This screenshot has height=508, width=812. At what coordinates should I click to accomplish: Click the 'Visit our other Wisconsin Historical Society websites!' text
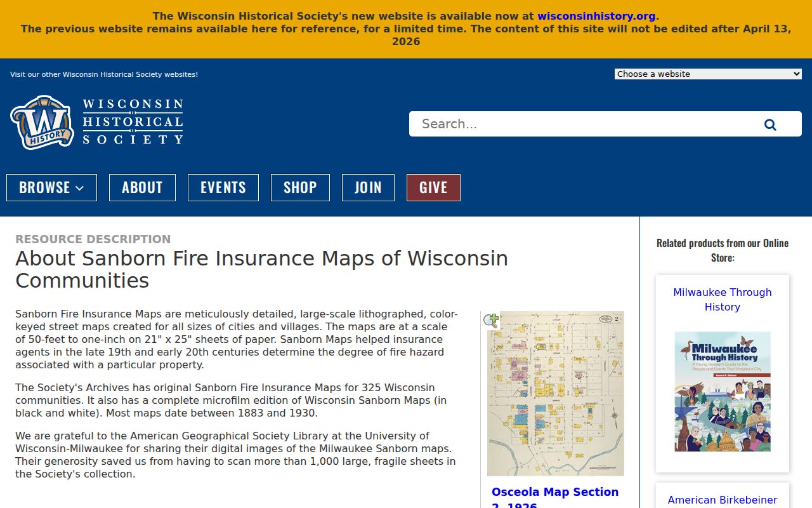pyautogui.click(x=104, y=74)
